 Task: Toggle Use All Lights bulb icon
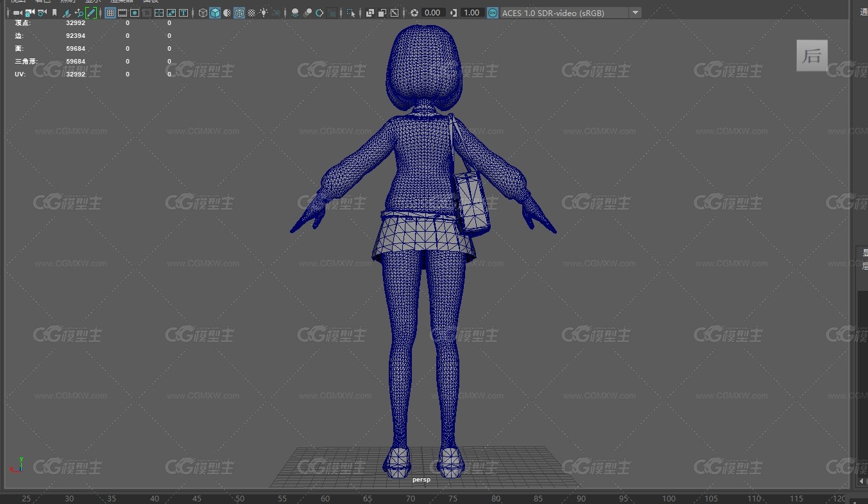264,13
